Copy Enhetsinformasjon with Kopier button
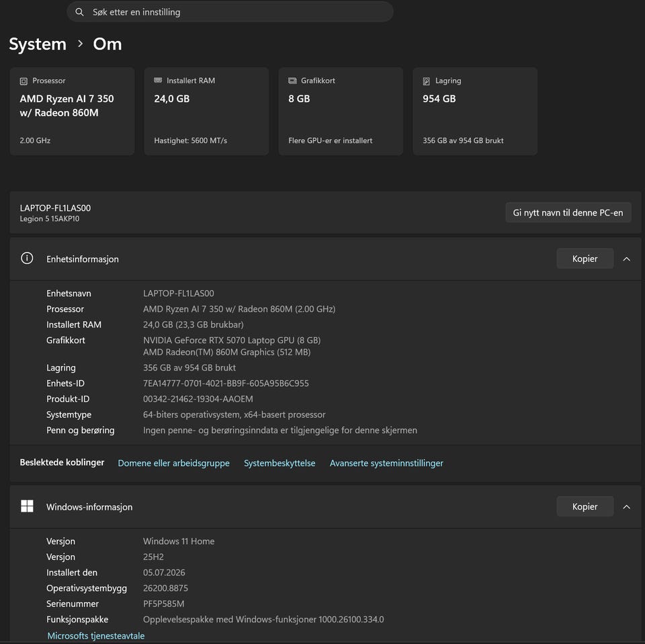The height and width of the screenshot is (644, 645). pyautogui.click(x=585, y=259)
